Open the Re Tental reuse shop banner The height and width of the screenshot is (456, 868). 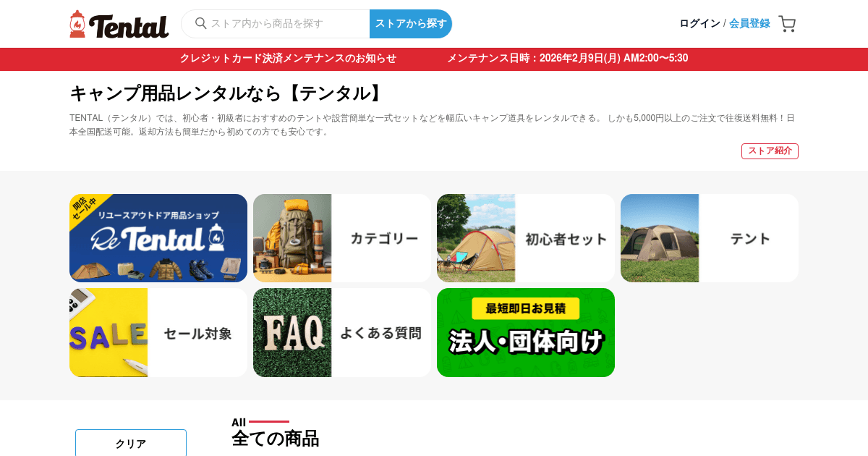[158, 238]
